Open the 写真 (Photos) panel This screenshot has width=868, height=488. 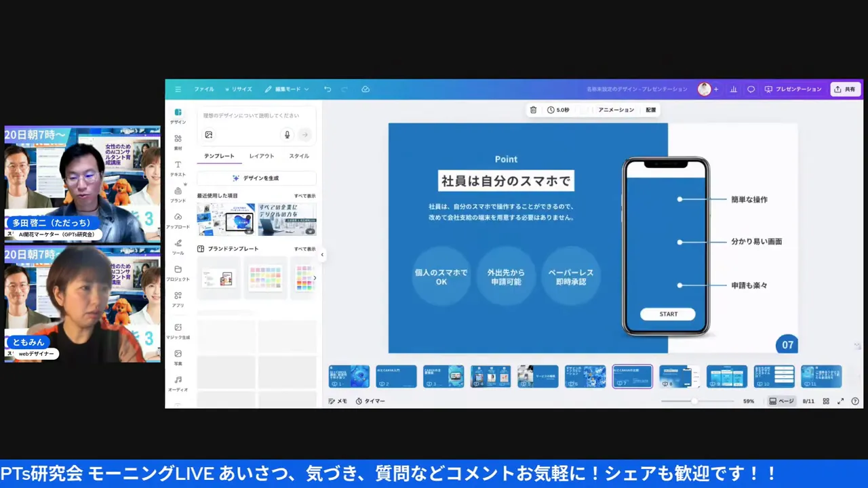coord(178,358)
